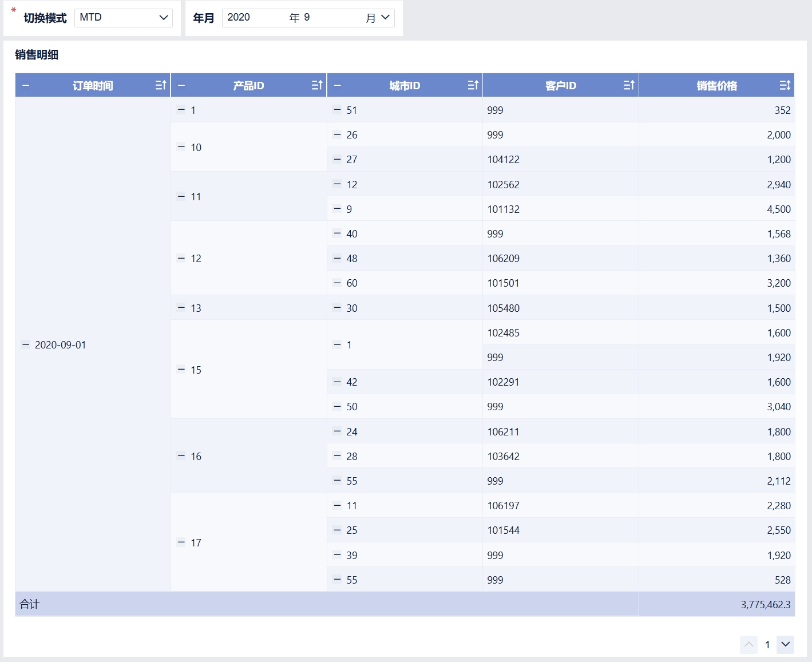812x662 pixels.
Task: Collapse product ID 10 group
Action: (181, 147)
